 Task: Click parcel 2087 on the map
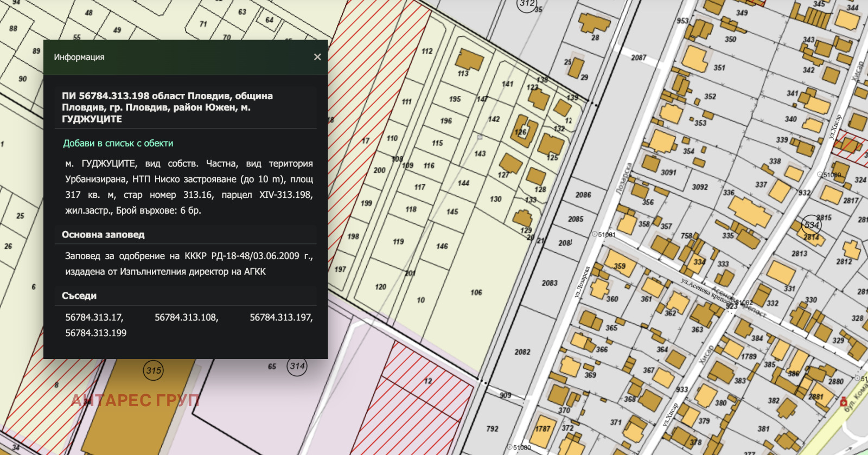pyautogui.click(x=639, y=57)
